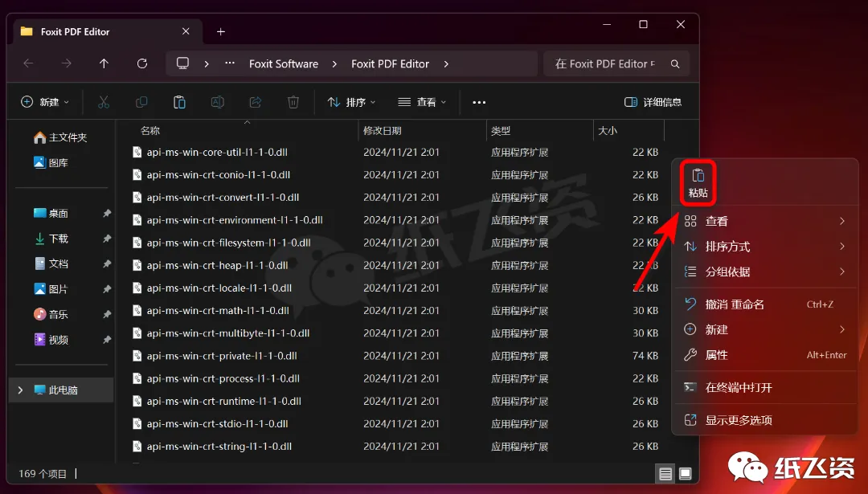Screen dimensions: 868x494
Task: Open a new tab with plus button
Action: coord(221,31)
